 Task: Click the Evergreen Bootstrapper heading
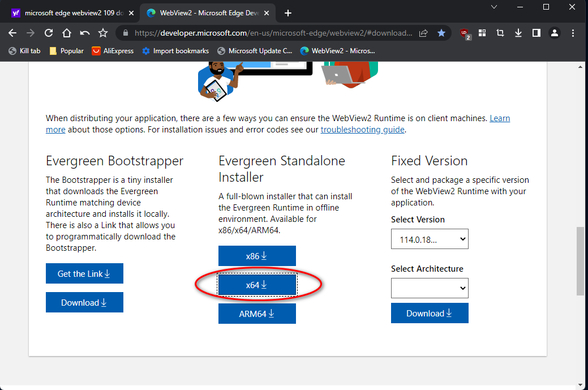[114, 161]
